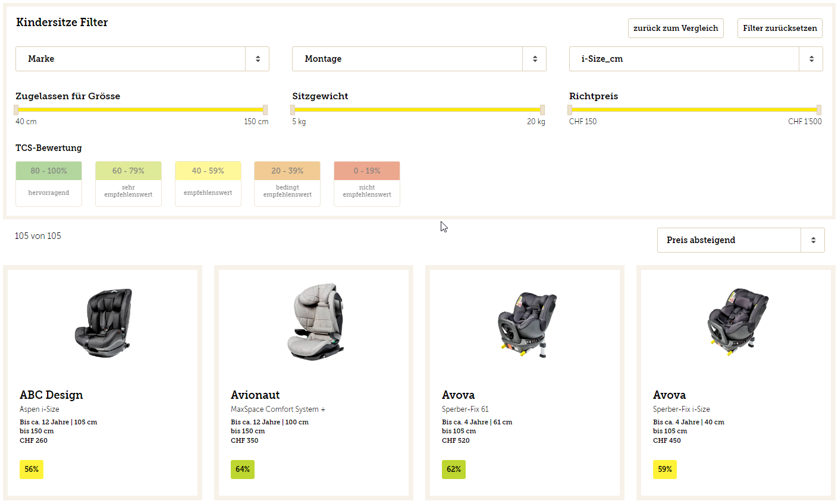Click the minimum Sitzgewicht slider handle

(293, 109)
